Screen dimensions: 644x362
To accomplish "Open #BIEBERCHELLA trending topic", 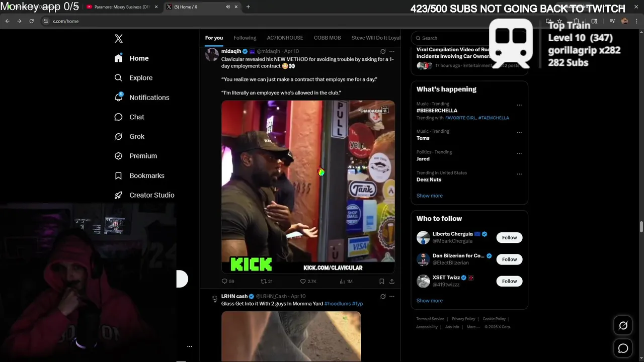I will point(437,111).
